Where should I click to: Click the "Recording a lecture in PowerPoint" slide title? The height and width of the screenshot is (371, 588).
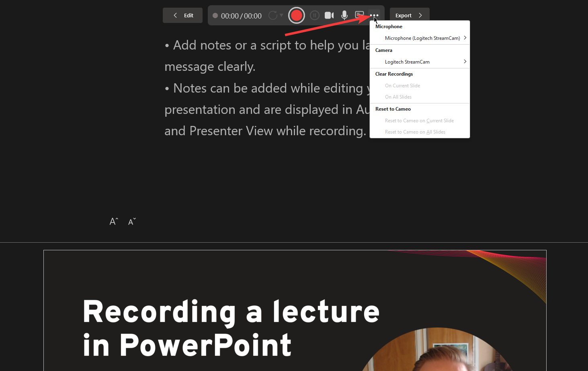(x=231, y=328)
